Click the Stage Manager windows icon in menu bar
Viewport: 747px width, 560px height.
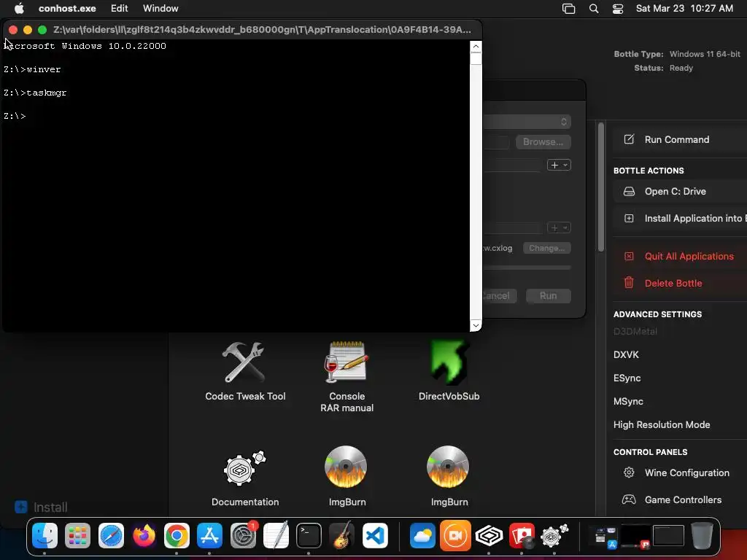[x=569, y=9]
